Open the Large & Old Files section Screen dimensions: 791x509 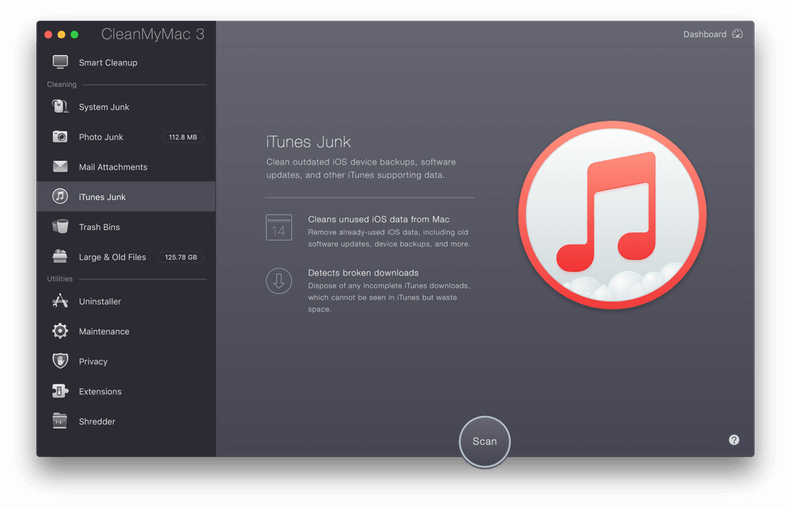tap(112, 257)
